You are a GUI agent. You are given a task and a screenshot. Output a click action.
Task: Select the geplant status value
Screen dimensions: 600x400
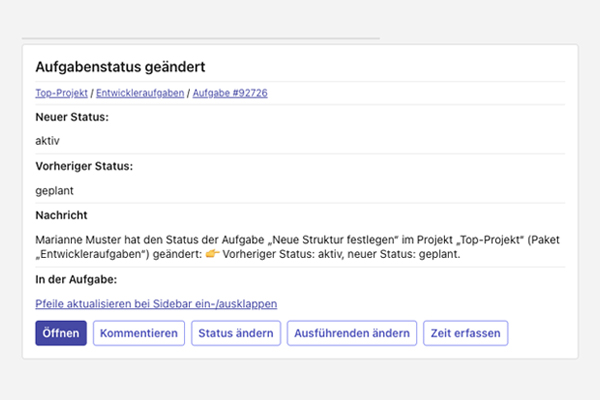click(54, 191)
